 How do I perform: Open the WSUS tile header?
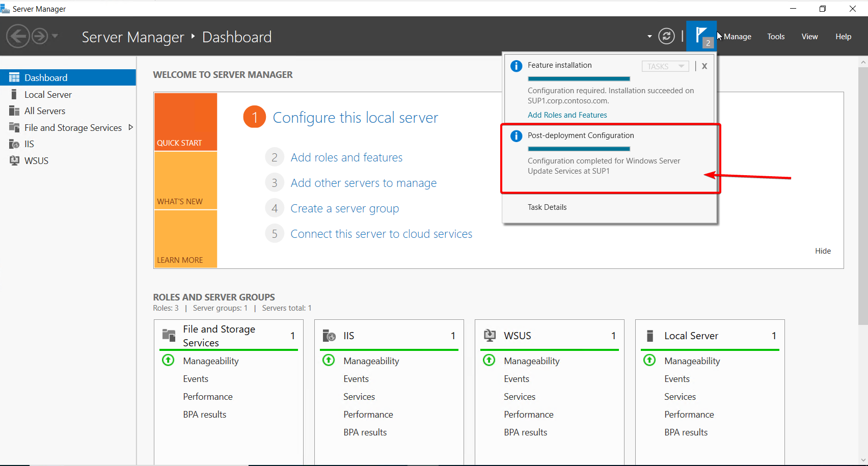click(550, 336)
